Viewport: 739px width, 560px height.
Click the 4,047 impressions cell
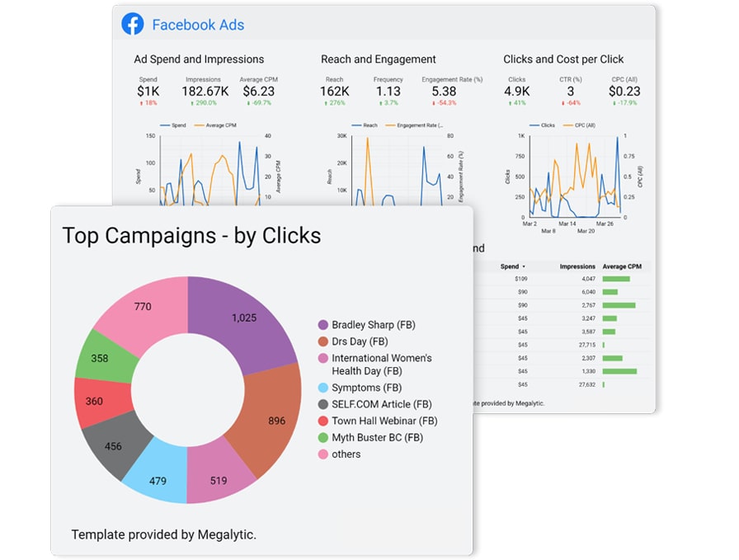point(588,279)
